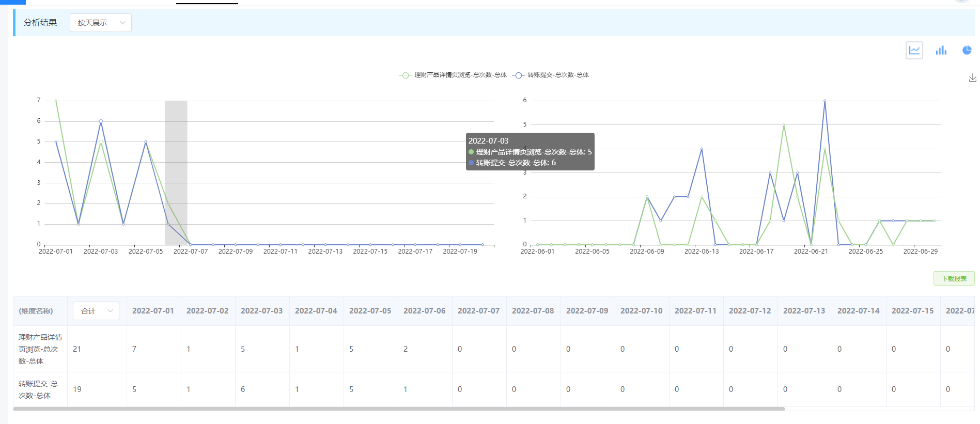
Task: Click left chart point at value 7
Action: pos(56,101)
